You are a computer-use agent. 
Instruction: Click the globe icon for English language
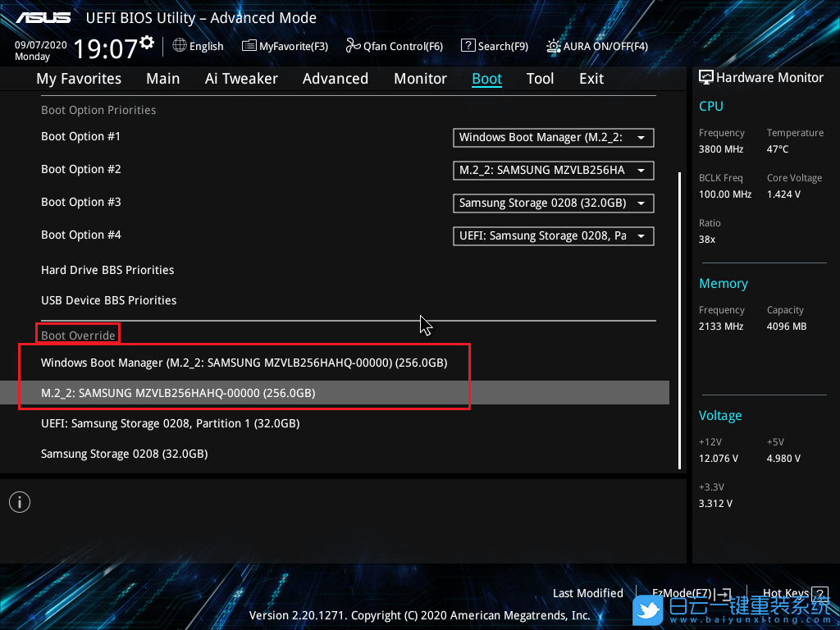[180, 46]
